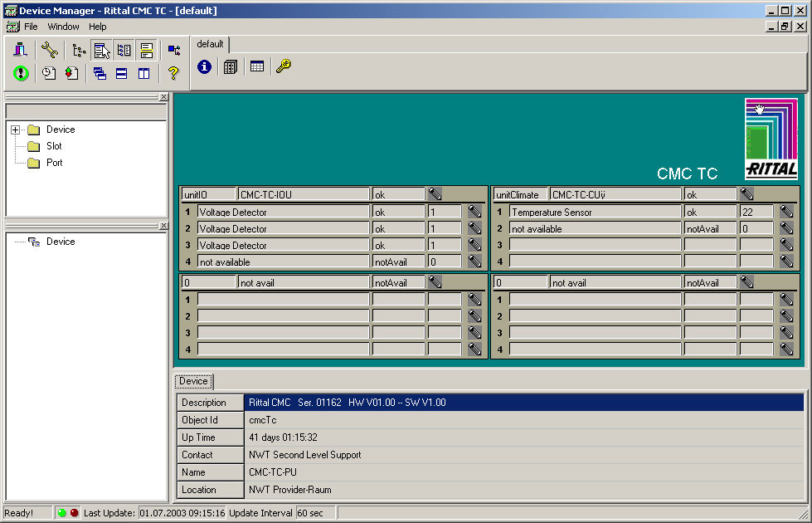Click the CMC-TC-IOU unit name cell
The width and height of the screenshot is (812, 523).
pyautogui.click(x=304, y=195)
